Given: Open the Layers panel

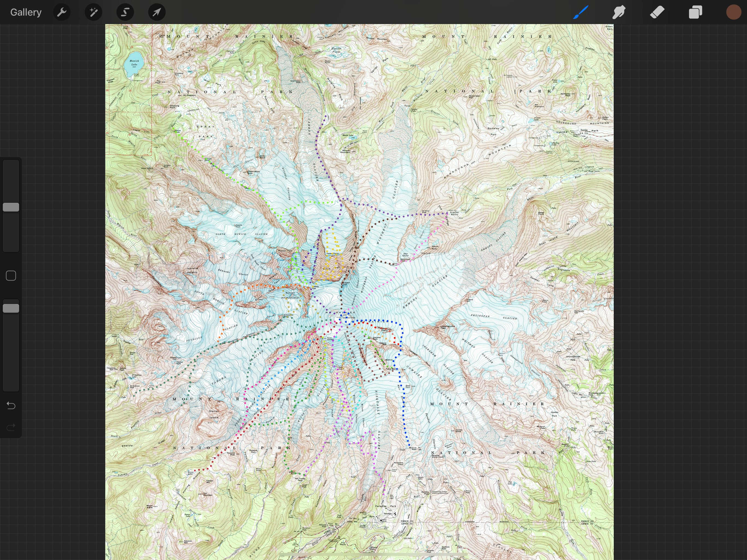Looking at the screenshot, I should (695, 12).
